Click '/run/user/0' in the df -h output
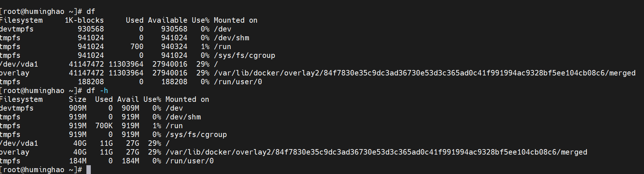The width and height of the screenshot is (644, 174). [190, 161]
